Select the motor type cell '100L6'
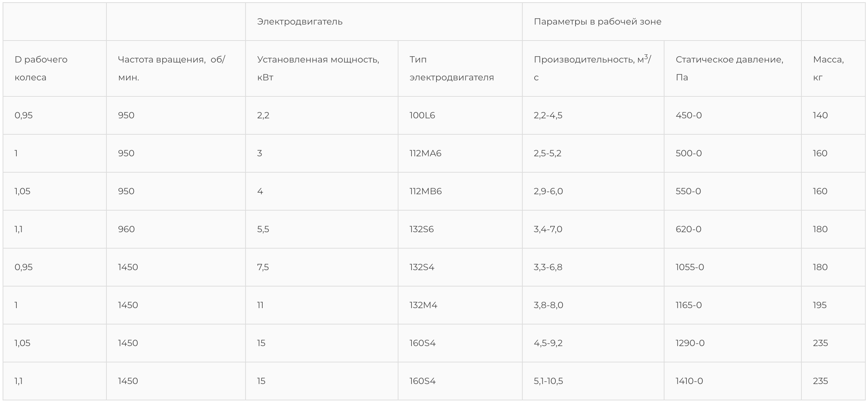 pos(422,115)
